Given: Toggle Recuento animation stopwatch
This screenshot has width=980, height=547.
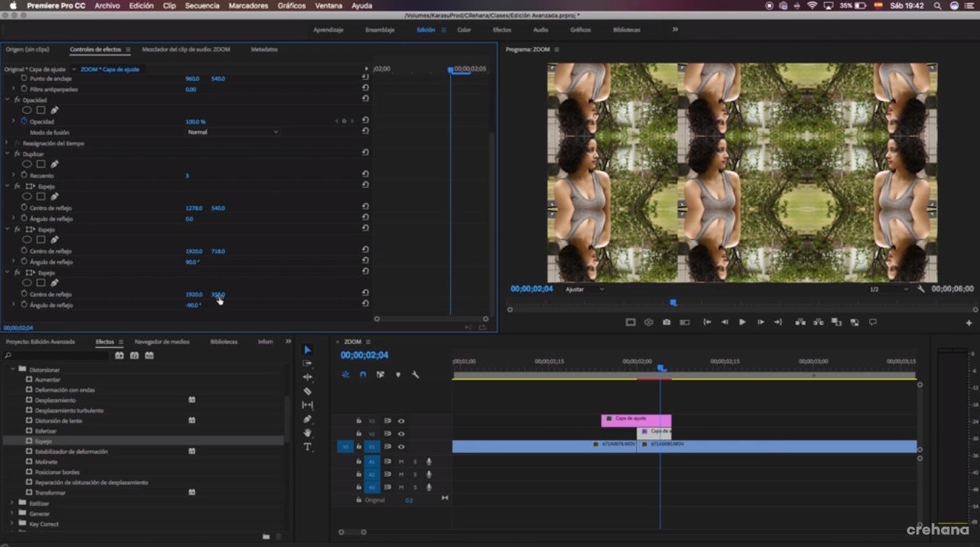Looking at the screenshot, I should (24, 176).
